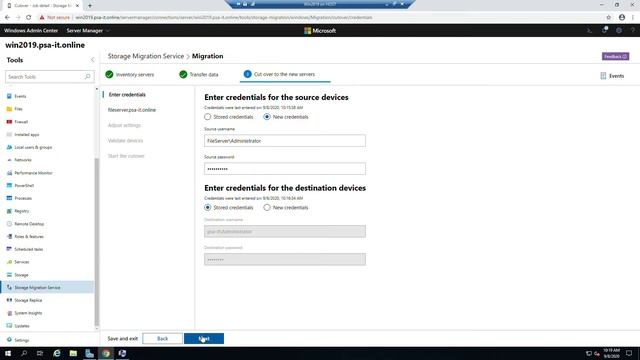Open Windows Action Center
The height and width of the screenshot is (360, 640).
[629, 353]
